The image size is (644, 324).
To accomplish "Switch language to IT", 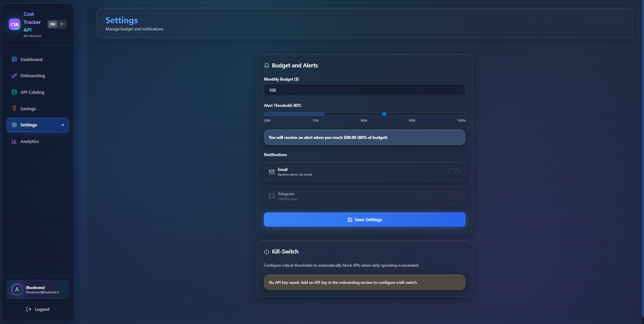I will pos(62,24).
